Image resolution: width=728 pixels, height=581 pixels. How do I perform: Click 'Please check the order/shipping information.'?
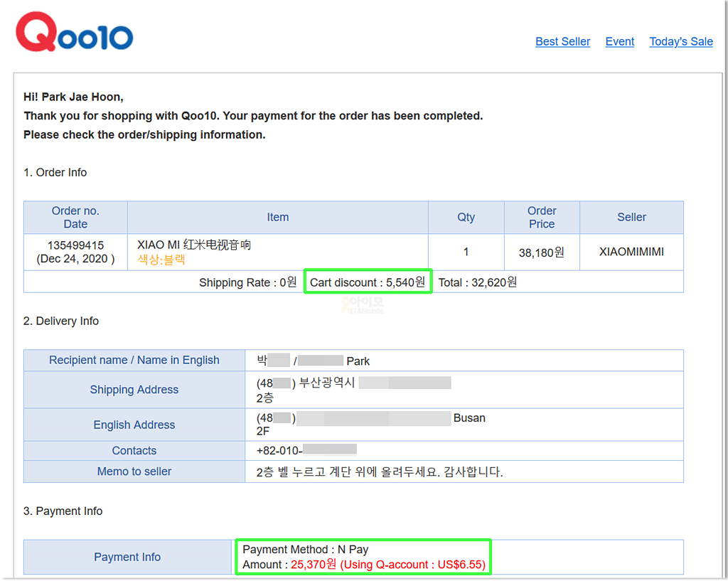pos(144,134)
